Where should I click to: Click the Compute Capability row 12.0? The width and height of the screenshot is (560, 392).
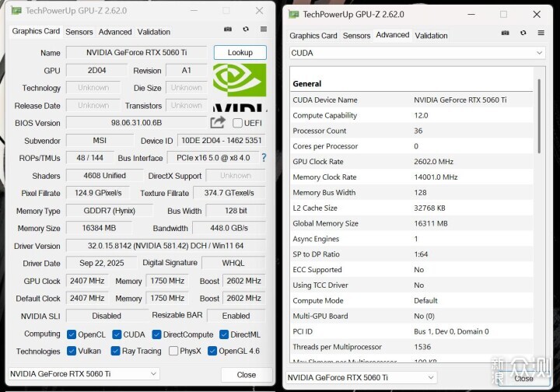point(411,115)
